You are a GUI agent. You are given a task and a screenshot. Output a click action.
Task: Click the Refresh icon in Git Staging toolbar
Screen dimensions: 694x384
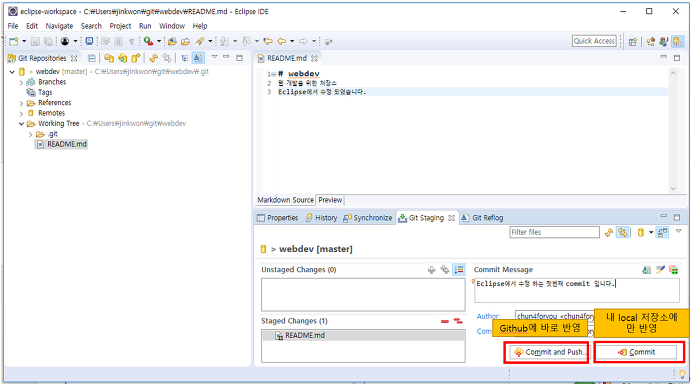point(609,232)
